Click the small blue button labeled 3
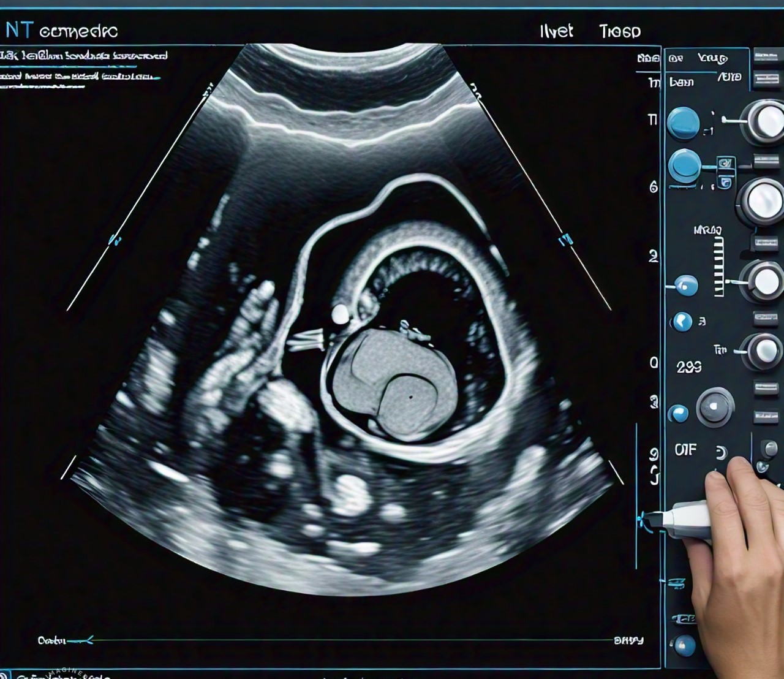 (682, 322)
